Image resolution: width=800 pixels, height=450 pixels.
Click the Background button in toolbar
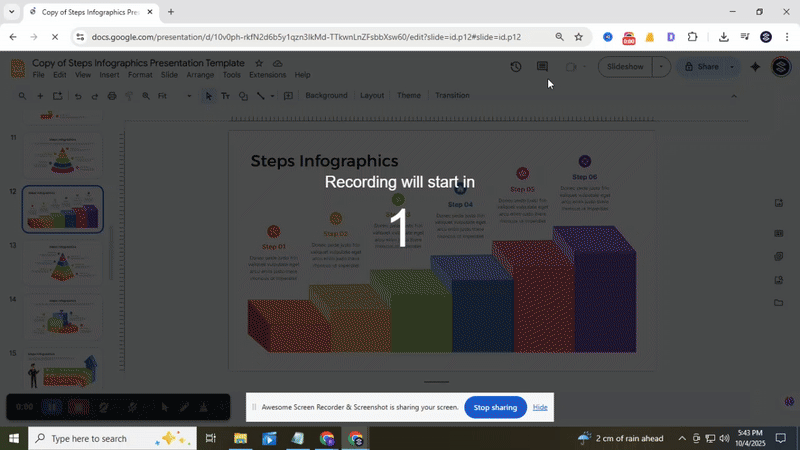click(326, 96)
